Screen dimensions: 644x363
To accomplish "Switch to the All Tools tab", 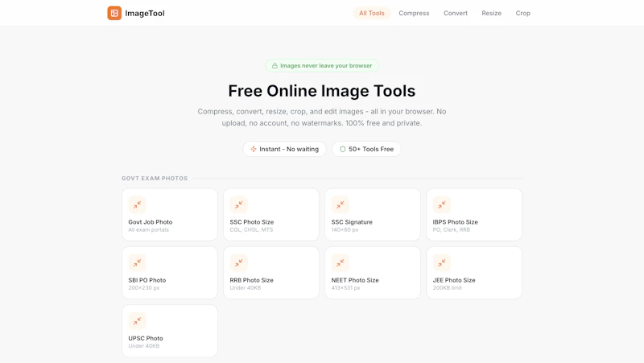I will tap(371, 13).
